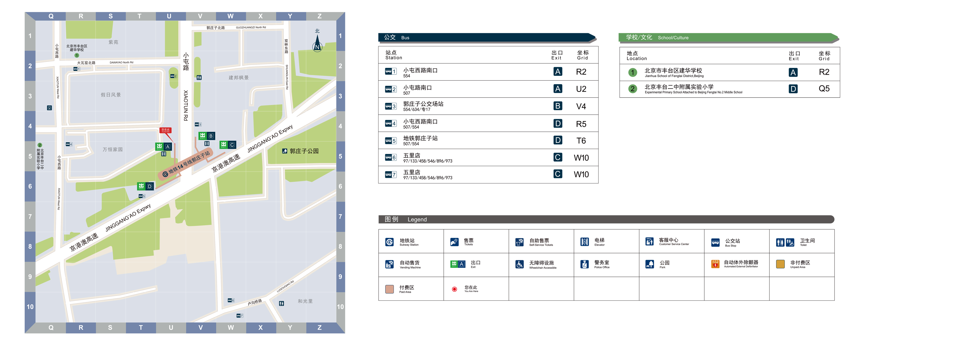The width and height of the screenshot is (980, 347).
Task: Click the 假日风景 label on the map
Action: [x=111, y=95]
